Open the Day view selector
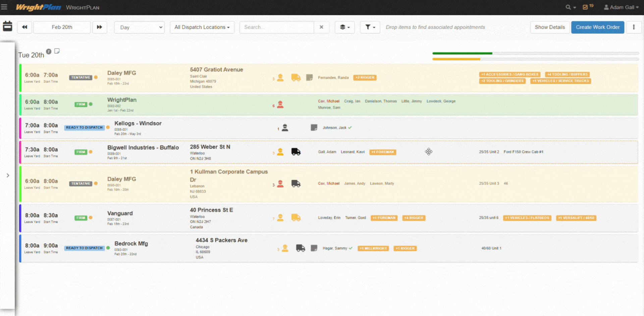Viewport: 644px width, 316px height. 139,27
